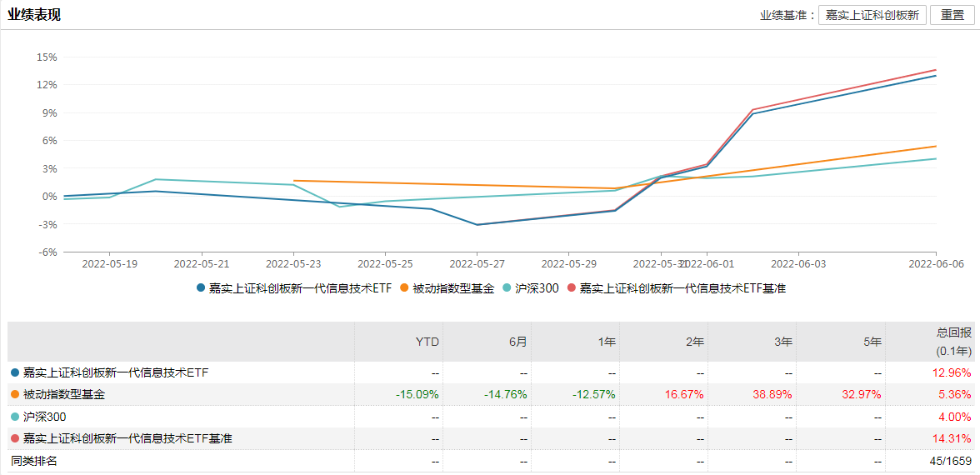Click the 被动指数型基金 name in the table
Screen dimensions: 980x475
[x=64, y=395]
